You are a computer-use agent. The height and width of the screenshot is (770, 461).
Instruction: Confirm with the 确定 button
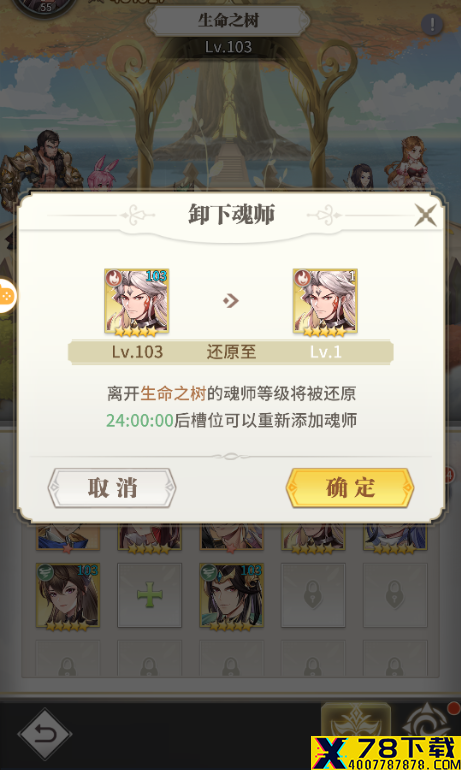point(350,488)
